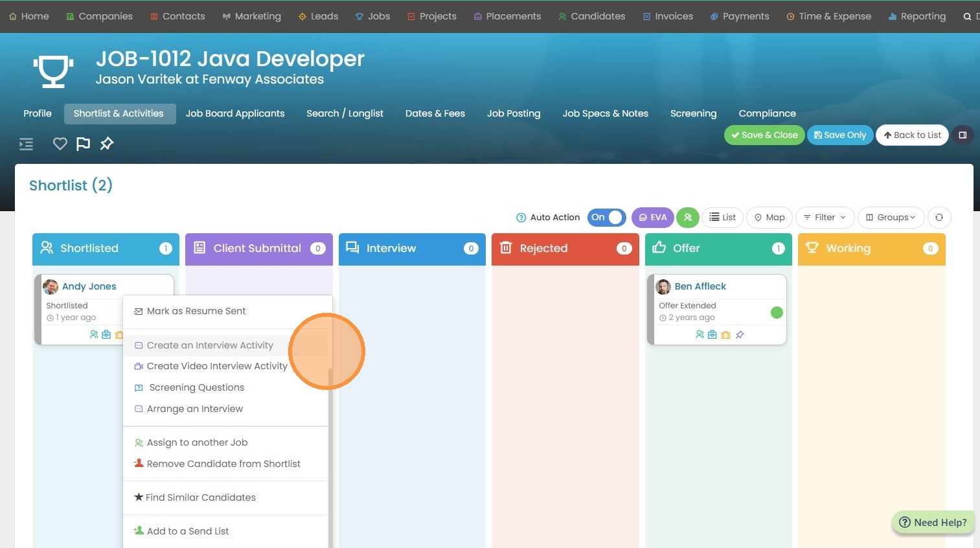Click the medical bag icon on Ben Affleck card
Image resolution: width=980 pixels, height=548 pixels.
(x=712, y=335)
